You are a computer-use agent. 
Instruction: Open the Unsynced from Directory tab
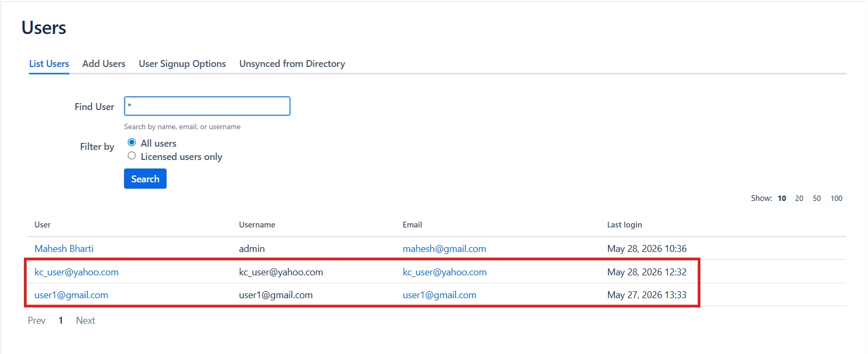292,64
